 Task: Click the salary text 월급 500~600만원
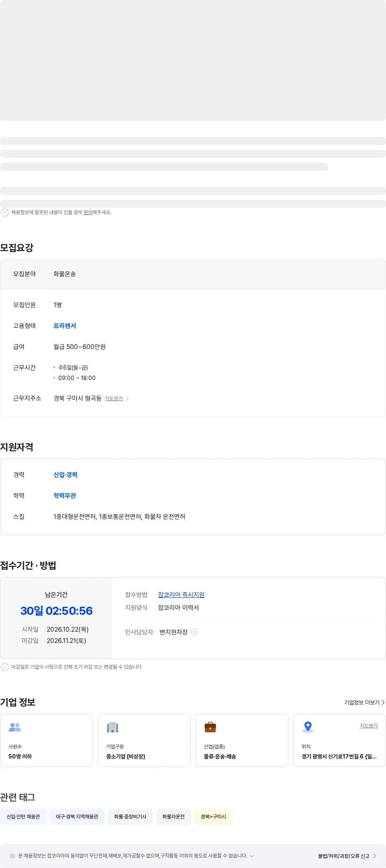[x=80, y=347]
